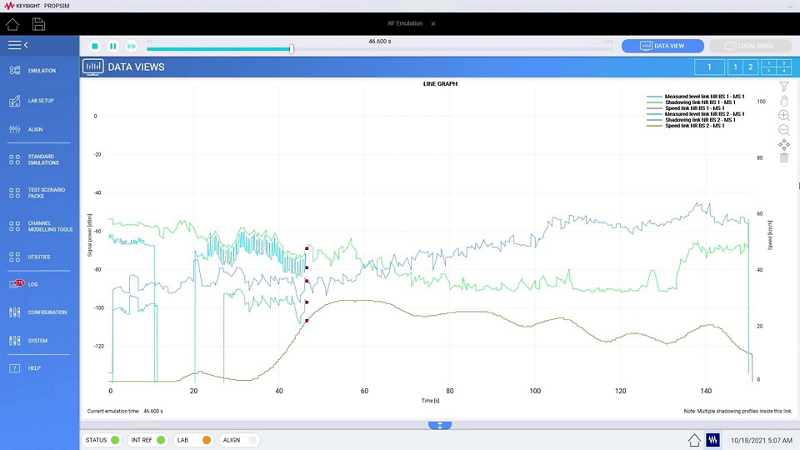This screenshot has width=800, height=450.
Task: Collapse the sidebar with hamburger icon
Action: [x=18, y=45]
